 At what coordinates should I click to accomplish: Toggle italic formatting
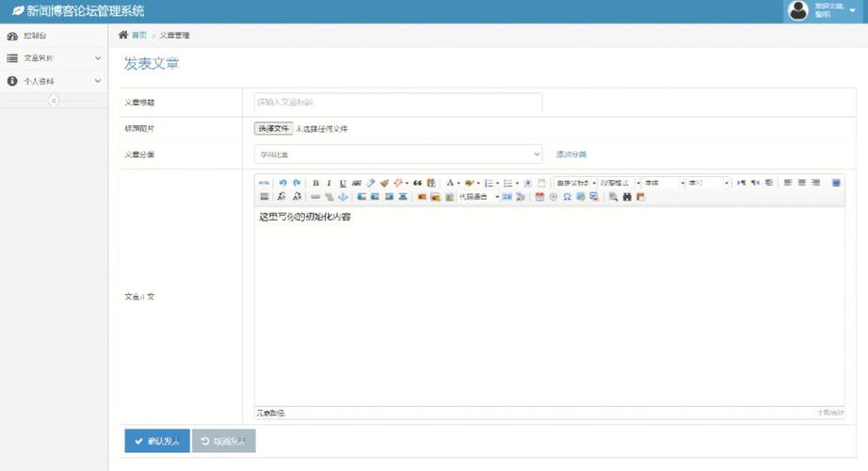pos(329,183)
